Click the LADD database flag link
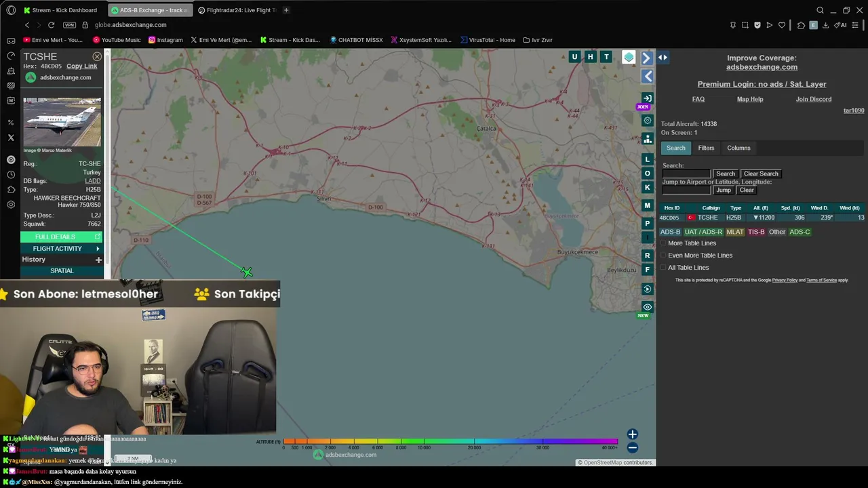The width and height of the screenshot is (868, 488). (x=93, y=181)
